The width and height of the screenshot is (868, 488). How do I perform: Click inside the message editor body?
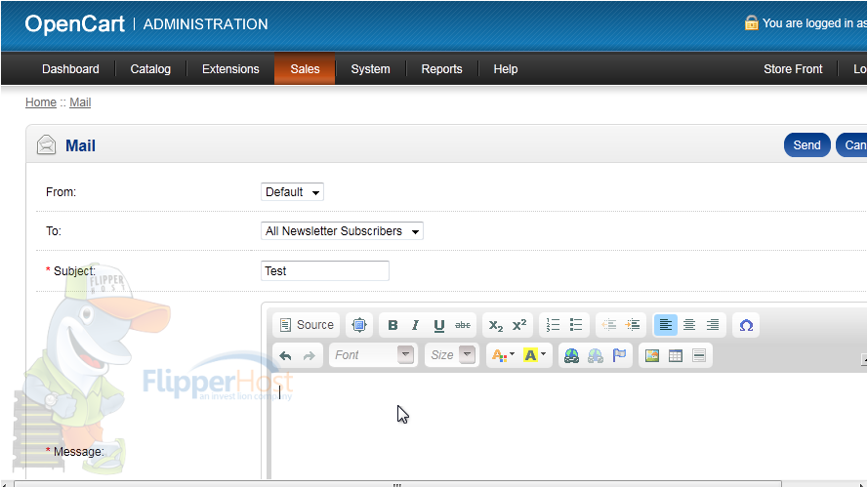568,427
